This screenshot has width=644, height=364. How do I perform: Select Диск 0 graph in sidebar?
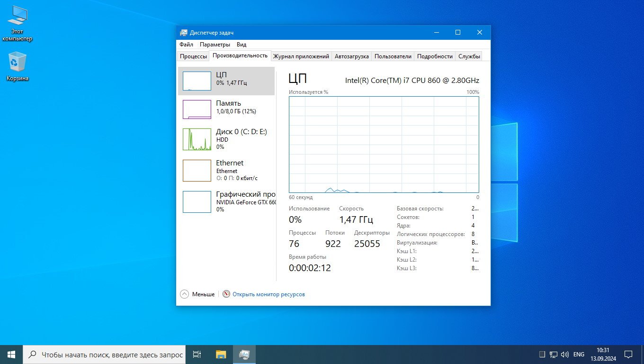pyautogui.click(x=197, y=139)
